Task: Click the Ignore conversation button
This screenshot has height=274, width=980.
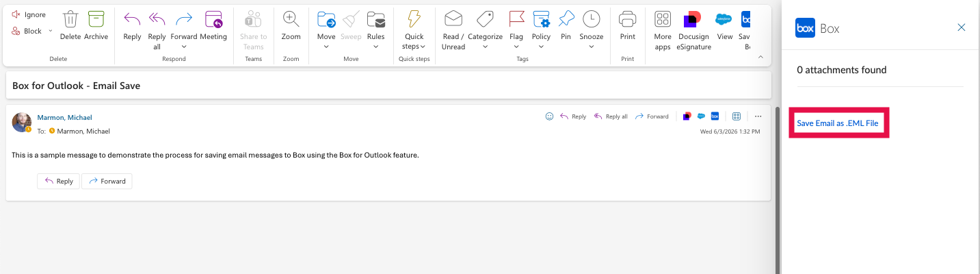Action: (x=29, y=14)
